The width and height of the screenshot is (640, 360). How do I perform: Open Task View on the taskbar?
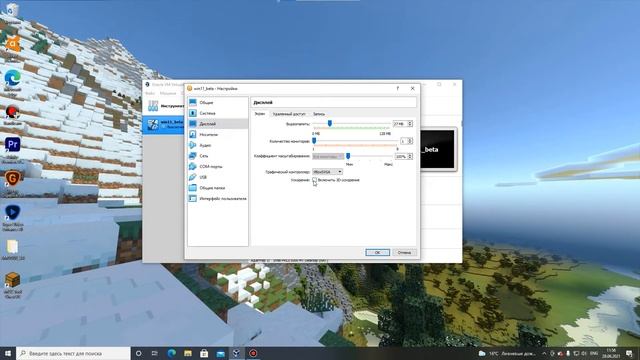[x=155, y=353]
